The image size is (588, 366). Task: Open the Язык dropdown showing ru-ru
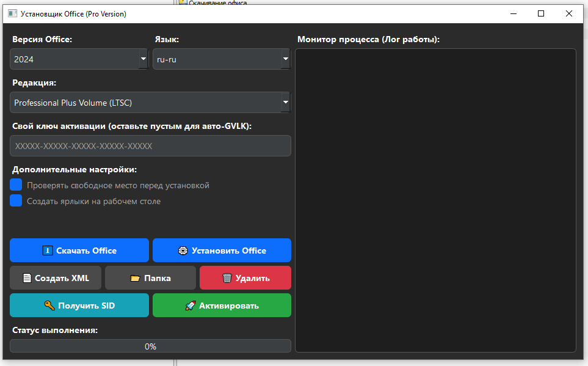[222, 59]
